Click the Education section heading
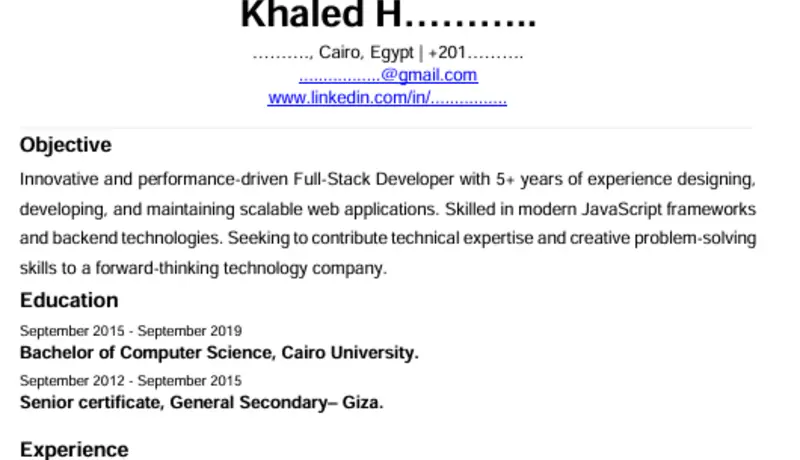This screenshot has width=800, height=460. [69, 300]
